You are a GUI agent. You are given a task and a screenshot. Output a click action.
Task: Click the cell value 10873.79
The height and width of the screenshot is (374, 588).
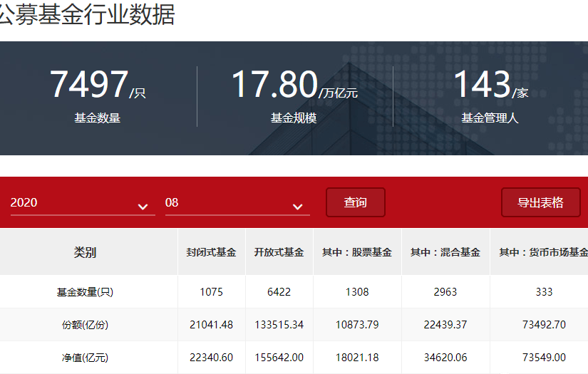(x=357, y=325)
